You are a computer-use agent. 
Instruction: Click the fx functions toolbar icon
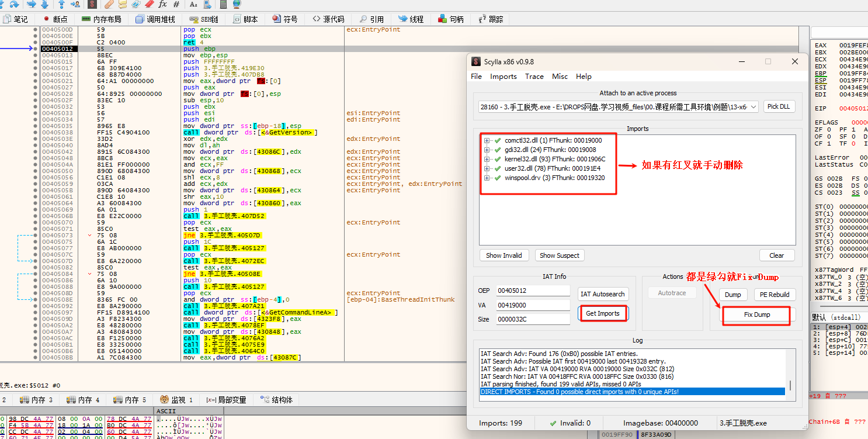pyautogui.click(x=163, y=4)
